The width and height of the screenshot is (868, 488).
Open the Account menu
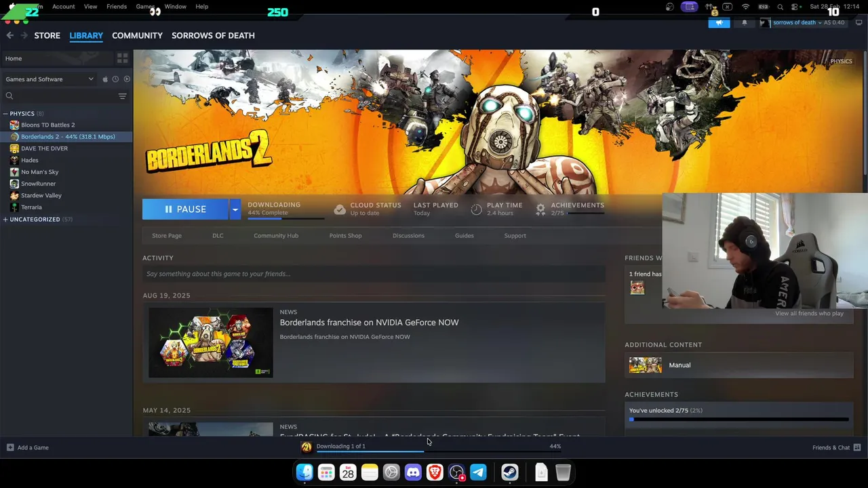[x=64, y=6]
